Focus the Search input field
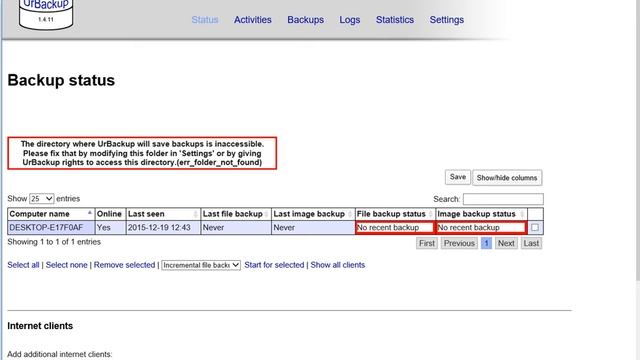 click(x=503, y=199)
